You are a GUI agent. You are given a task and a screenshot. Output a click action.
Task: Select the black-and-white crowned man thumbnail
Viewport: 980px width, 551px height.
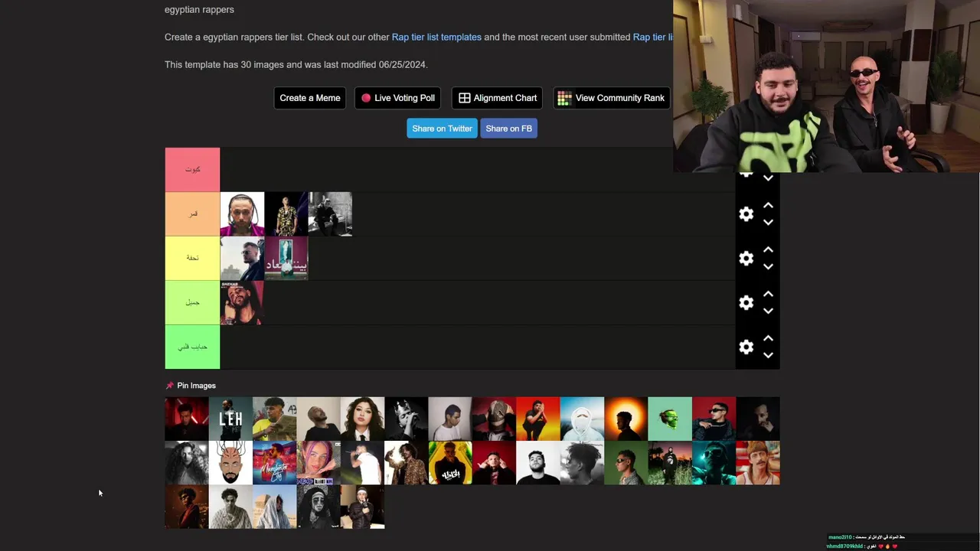point(407,419)
